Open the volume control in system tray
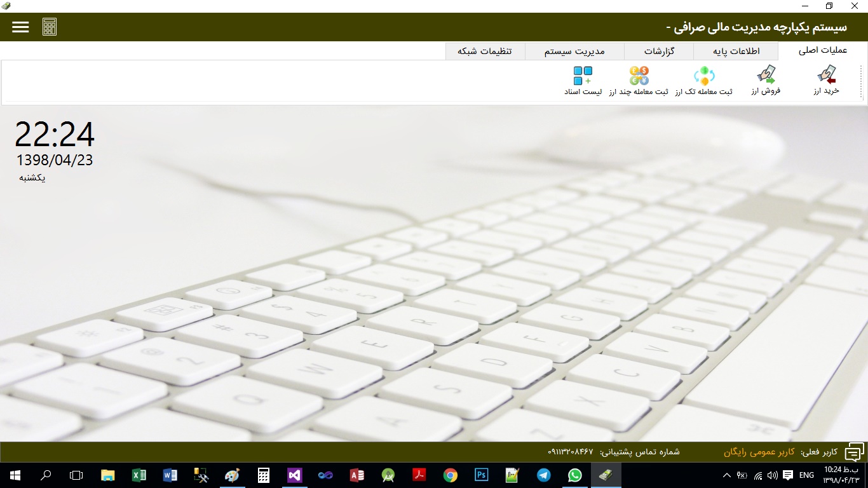The image size is (868, 488). (773, 475)
